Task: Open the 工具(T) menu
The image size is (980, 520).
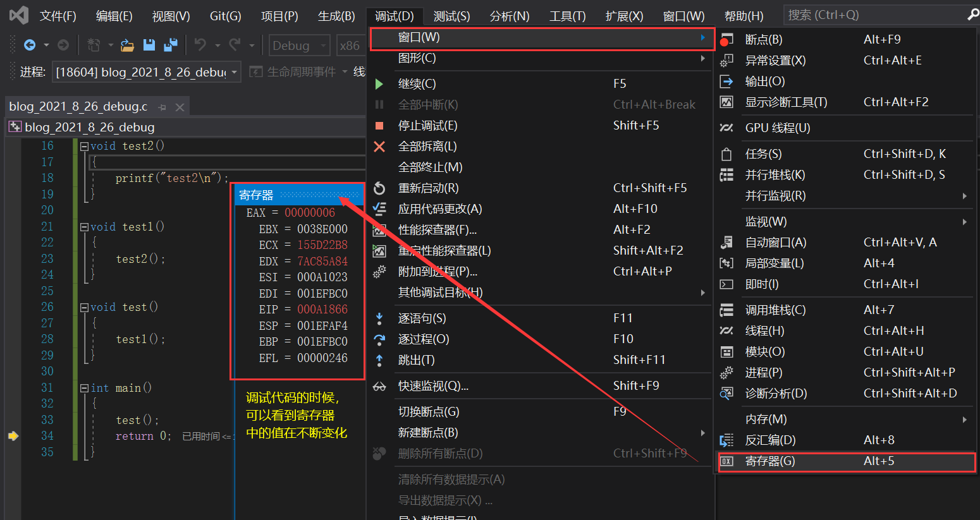Action: (x=568, y=16)
